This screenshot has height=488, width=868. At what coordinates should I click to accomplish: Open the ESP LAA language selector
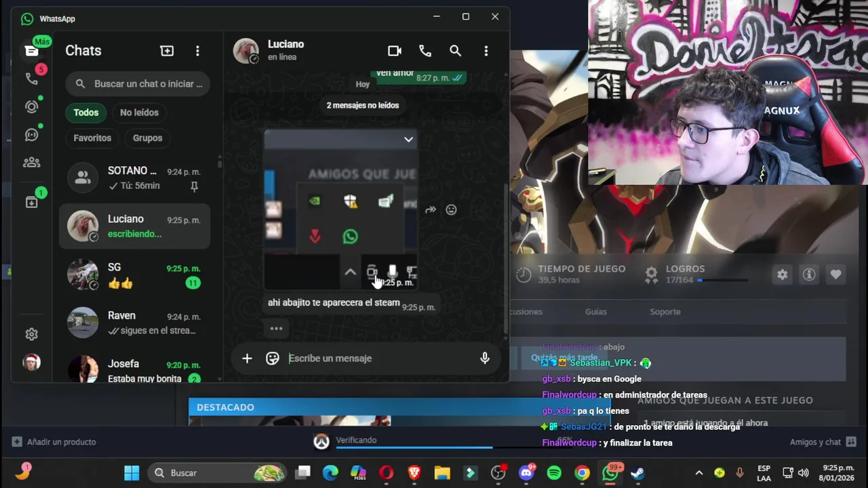click(764, 473)
